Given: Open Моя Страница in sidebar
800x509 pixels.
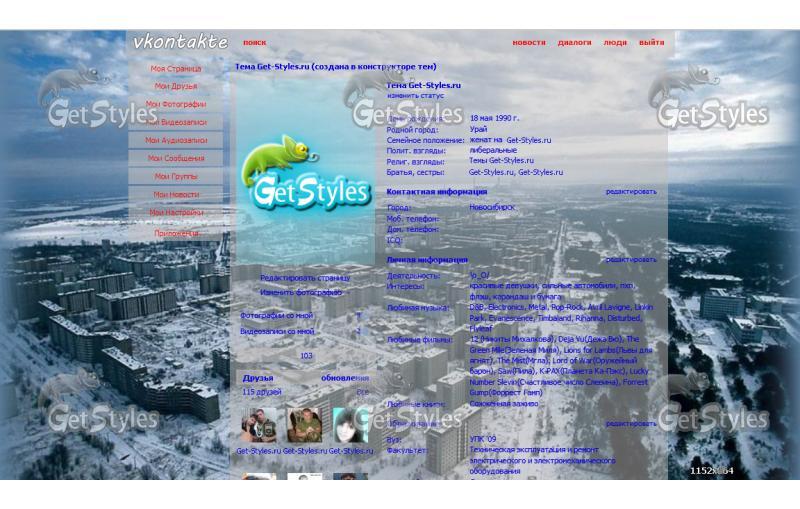Looking at the screenshot, I should (x=176, y=68).
